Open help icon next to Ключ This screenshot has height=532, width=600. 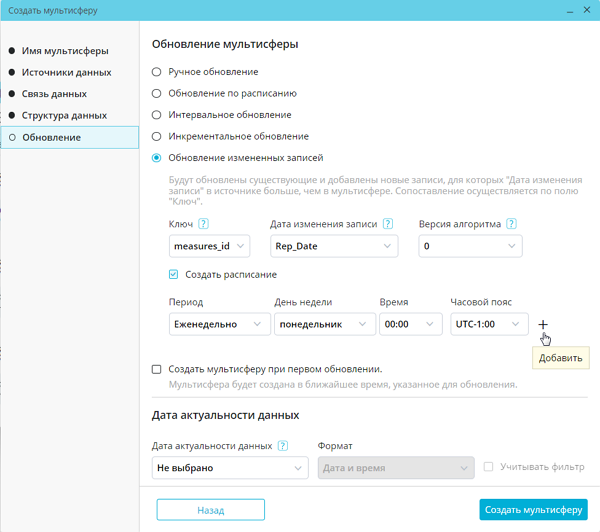[x=203, y=224]
